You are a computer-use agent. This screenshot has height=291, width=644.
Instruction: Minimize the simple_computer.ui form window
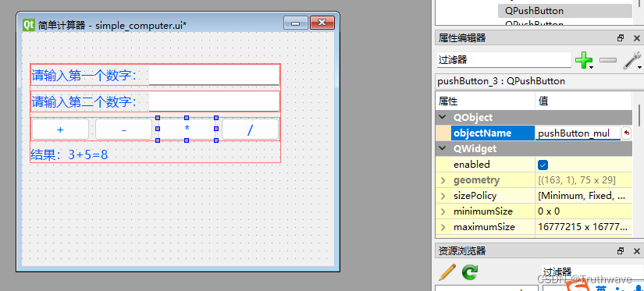tap(296, 23)
